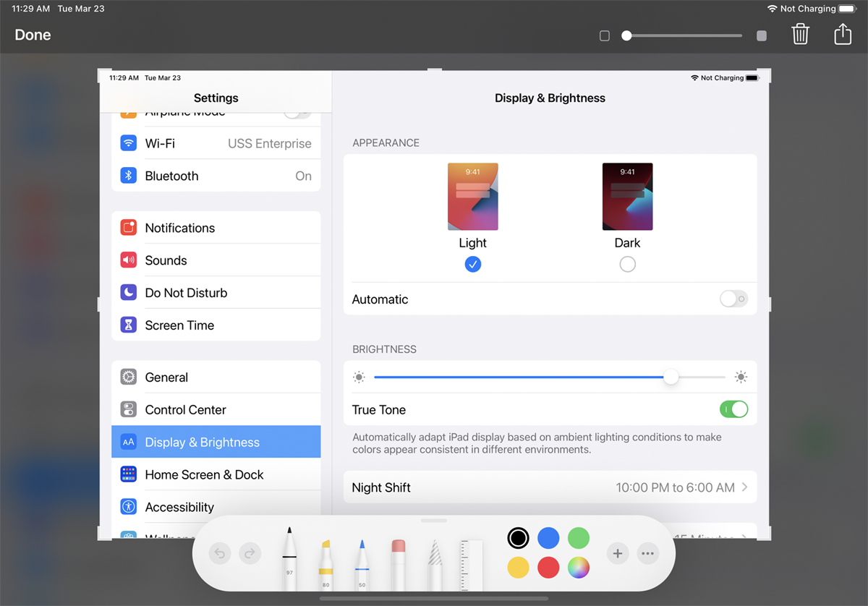Select Display & Brightness in sidebar
868x606 pixels.
tap(216, 442)
